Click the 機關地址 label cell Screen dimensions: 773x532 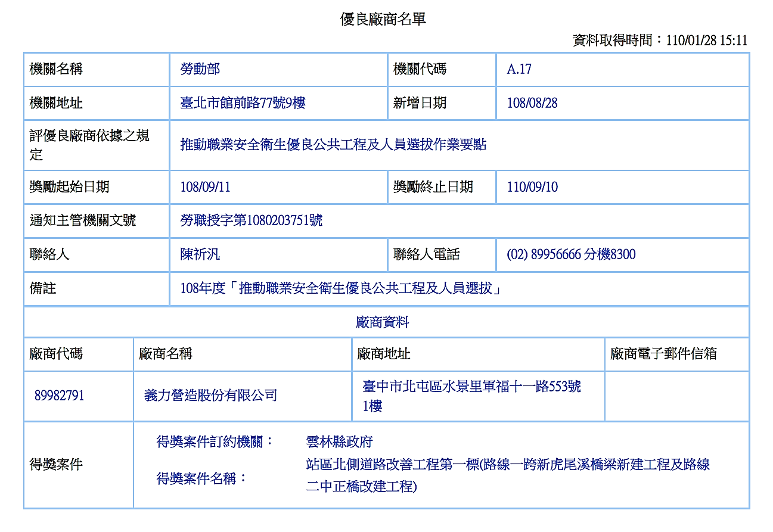[x=97, y=103]
